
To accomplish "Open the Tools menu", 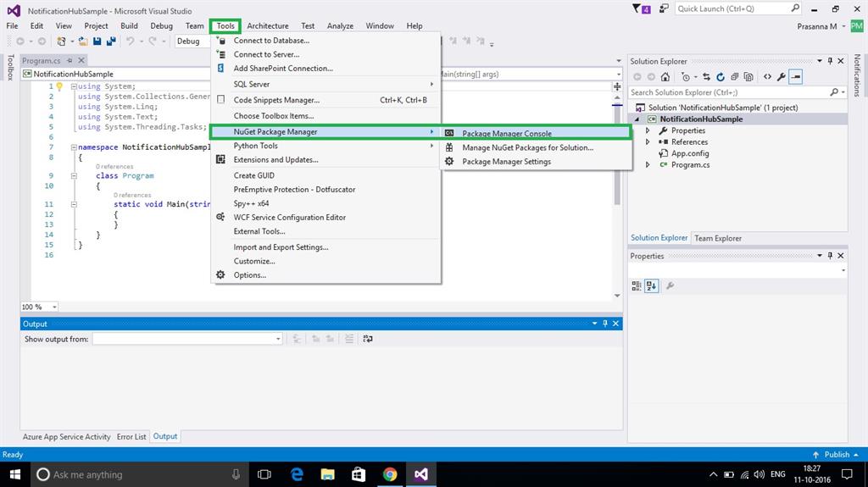I will [x=225, y=26].
